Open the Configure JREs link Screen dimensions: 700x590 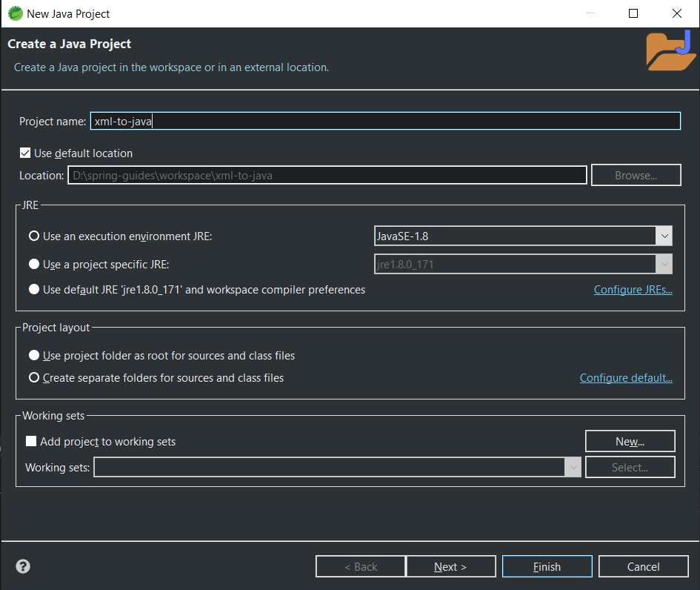click(633, 290)
